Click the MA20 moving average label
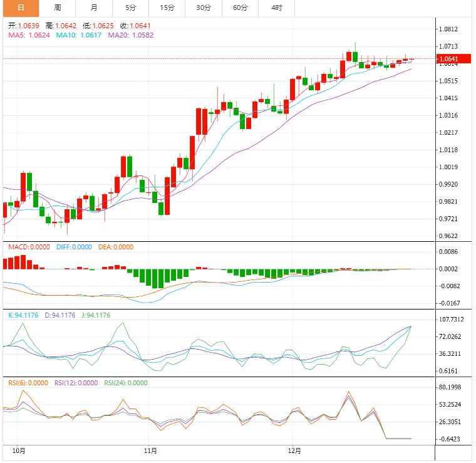 (130, 35)
